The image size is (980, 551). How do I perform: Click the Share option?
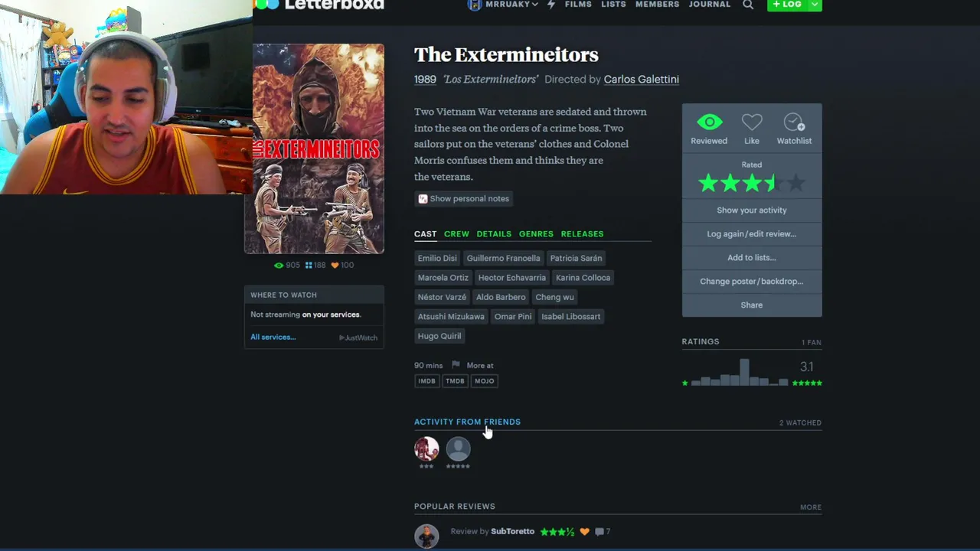coord(752,305)
